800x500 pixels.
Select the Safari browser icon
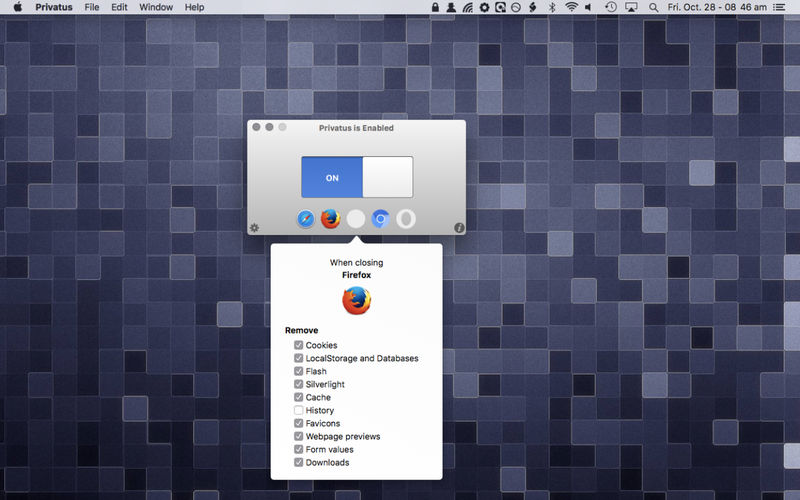click(306, 219)
